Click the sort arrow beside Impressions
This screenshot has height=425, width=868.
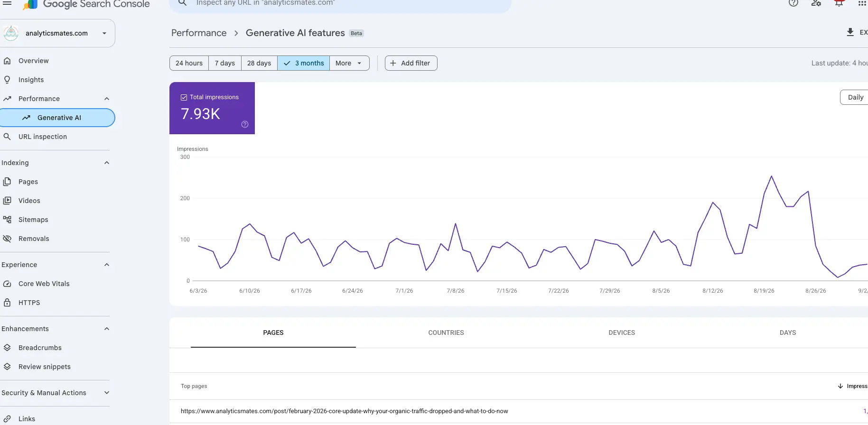click(x=840, y=386)
